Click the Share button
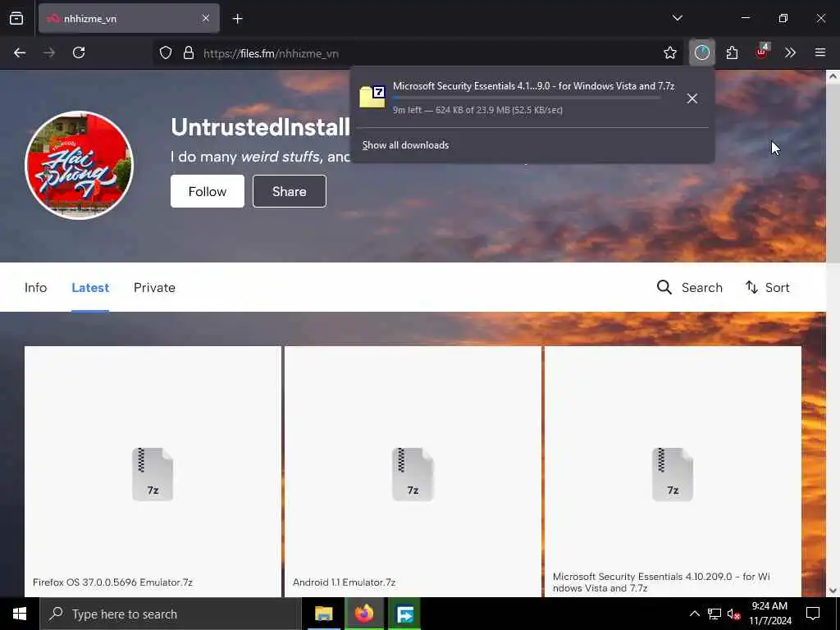Screen dimensions: 840x630 pyautogui.click(x=290, y=191)
